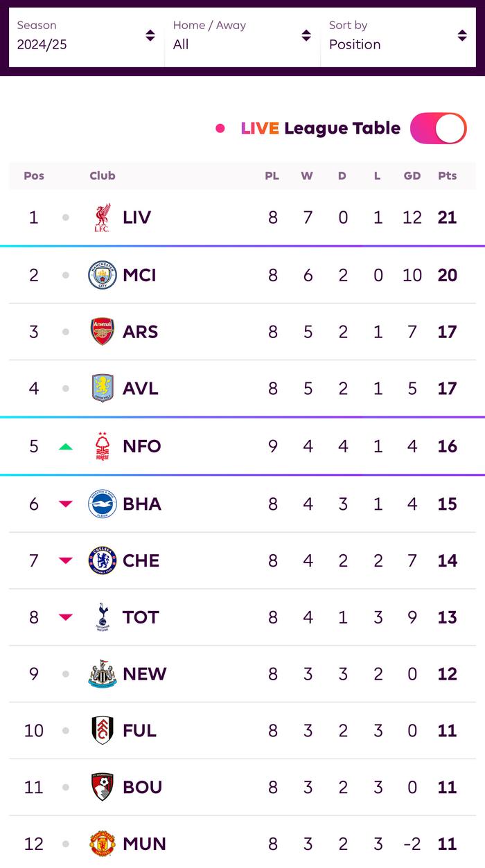This screenshot has height=868, width=485.
Task: Click the Tottenham cockerel crest
Action: [x=103, y=617]
